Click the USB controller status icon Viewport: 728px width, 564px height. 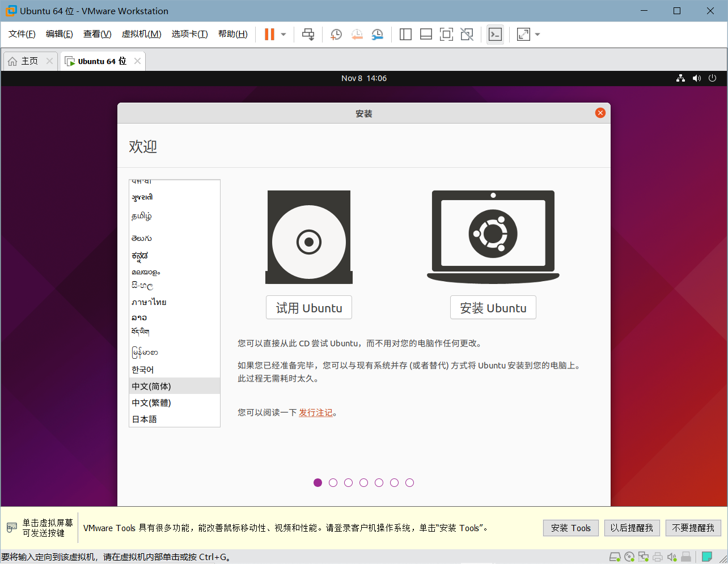tap(686, 557)
